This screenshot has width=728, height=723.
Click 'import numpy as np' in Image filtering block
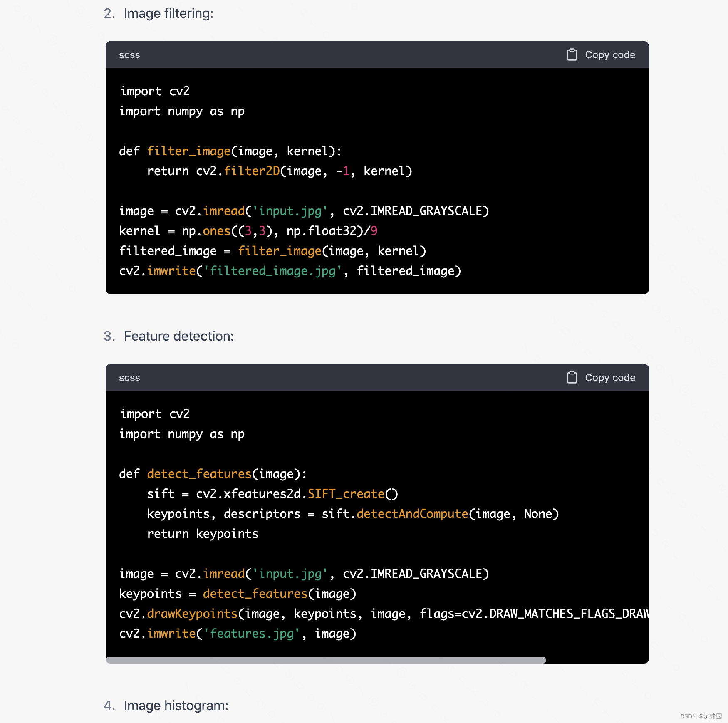coord(182,111)
